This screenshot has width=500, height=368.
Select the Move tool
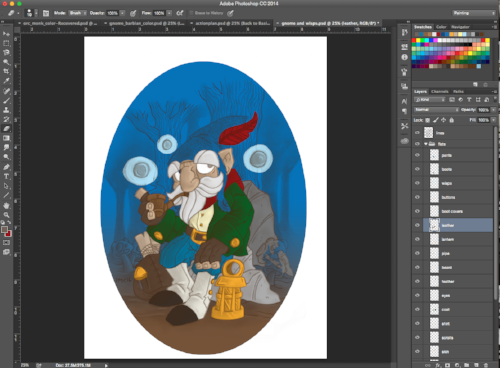coord(6,34)
